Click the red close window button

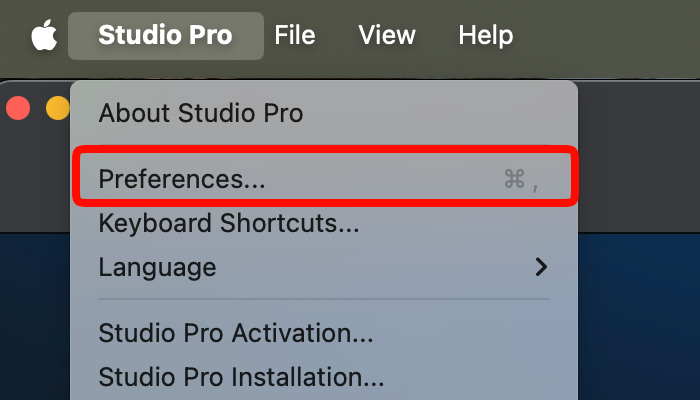point(18,108)
